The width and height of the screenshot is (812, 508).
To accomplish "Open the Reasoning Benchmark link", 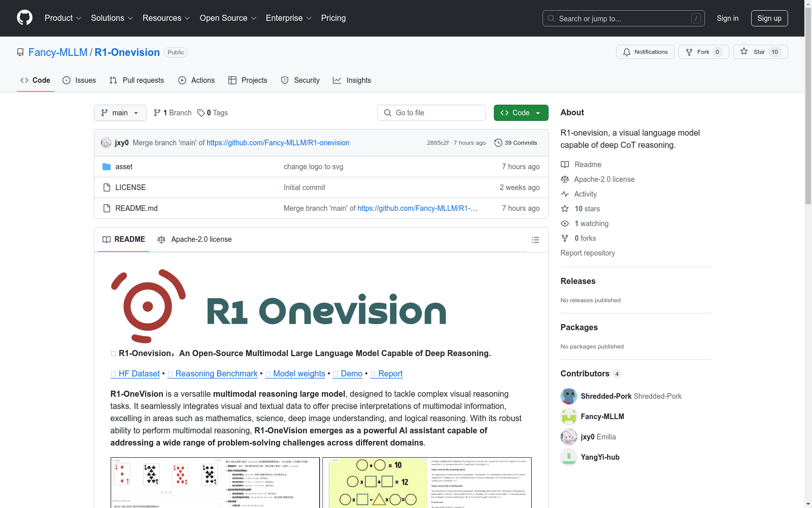I will pos(213,373).
